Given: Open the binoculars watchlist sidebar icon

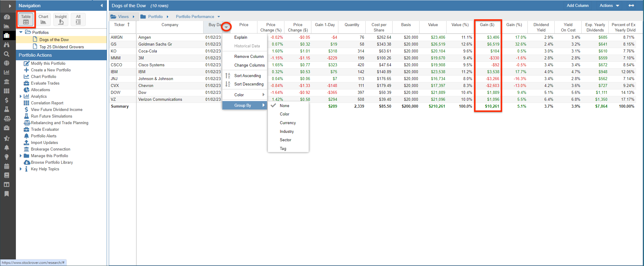Looking at the screenshot, I should pos(7,45).
